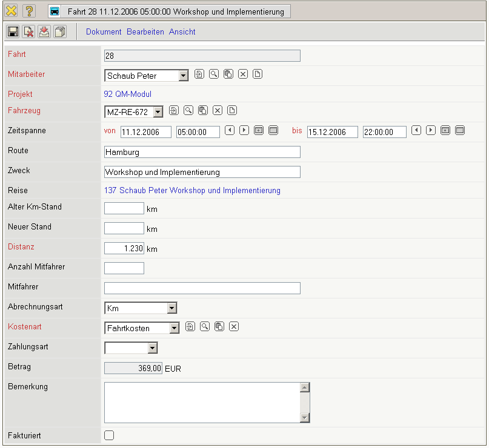Click the new document icon beside Mitarbeiter
This screenshot has width=489, height=448.
click(258, 74)
